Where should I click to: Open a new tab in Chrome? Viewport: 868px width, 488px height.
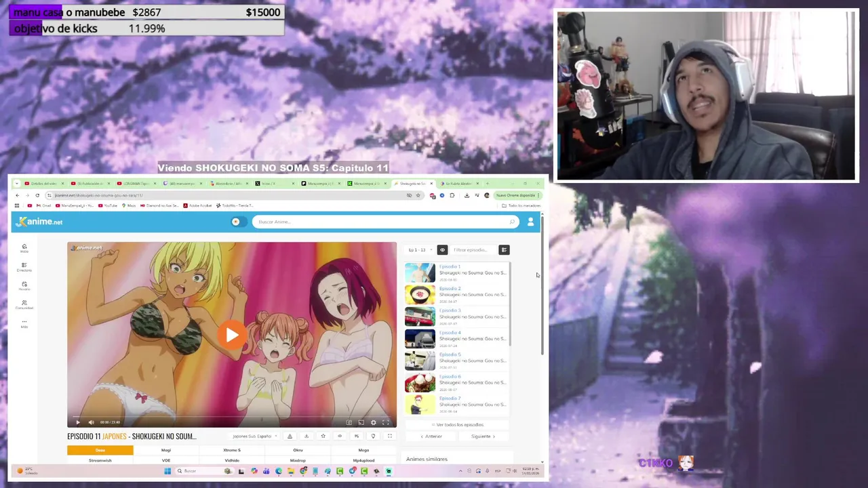(487, 184)
